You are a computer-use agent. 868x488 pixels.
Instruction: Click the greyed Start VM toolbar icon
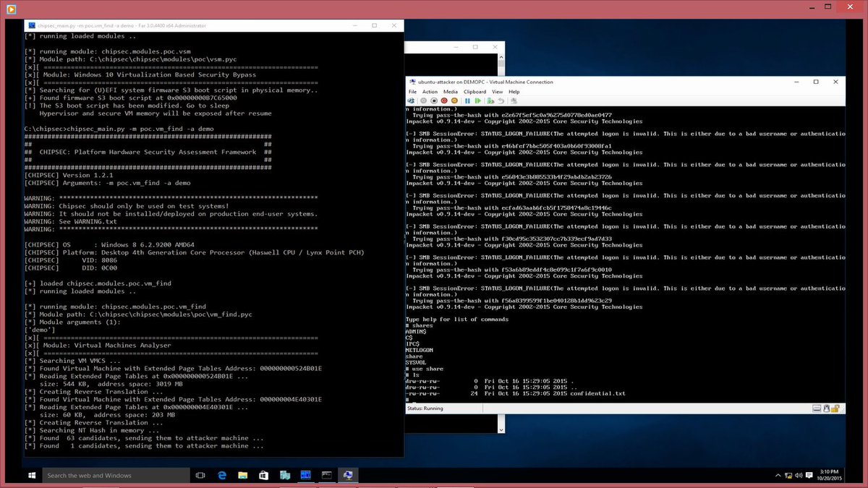423,100
